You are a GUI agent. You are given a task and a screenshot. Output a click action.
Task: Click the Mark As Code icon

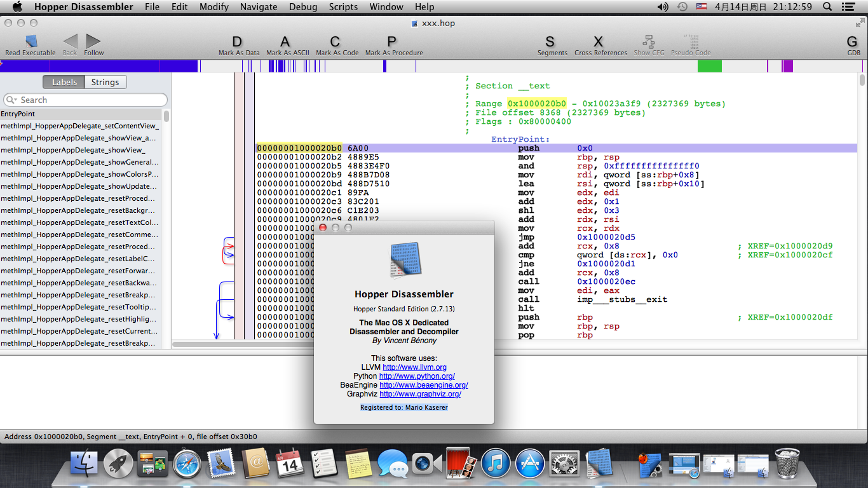tap(335, 42)
